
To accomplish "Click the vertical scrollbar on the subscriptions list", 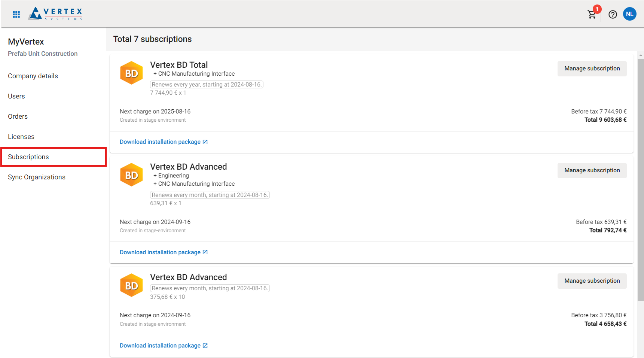I will click(x=641, y=180).
